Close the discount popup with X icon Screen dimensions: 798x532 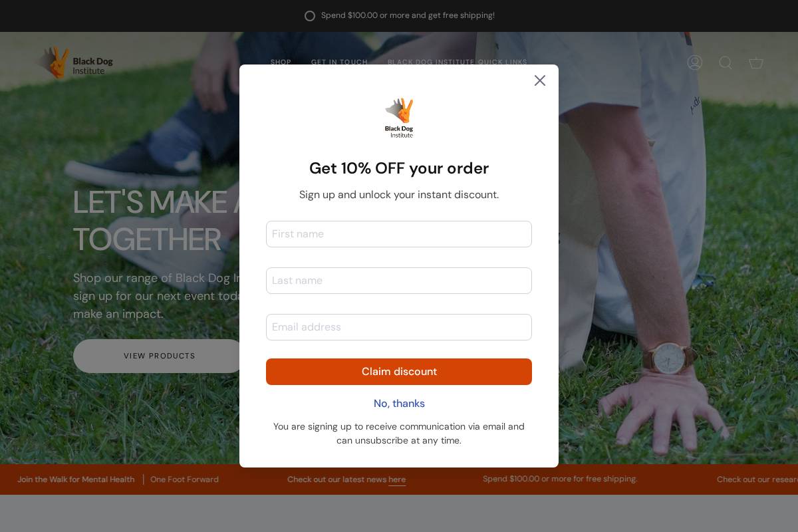(540, 80)
